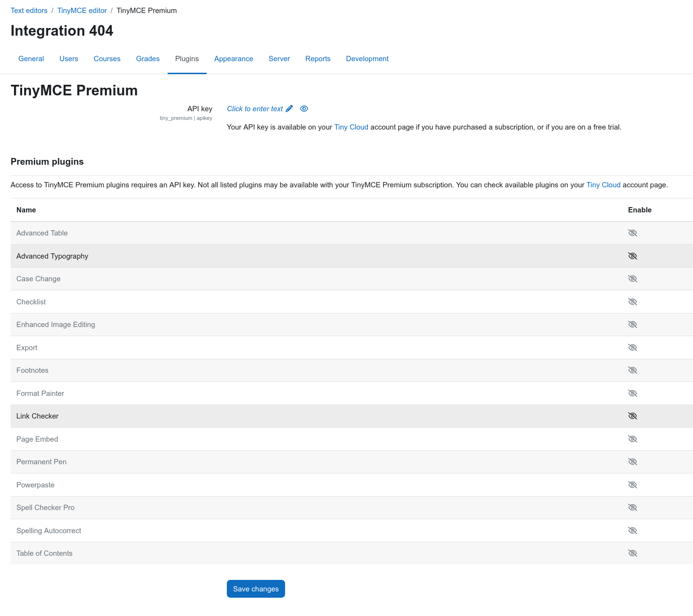Screen dimensions: 693x616
Task: Click the 'Enhanced Image Editing' plugin name
Action: point(55,325)
